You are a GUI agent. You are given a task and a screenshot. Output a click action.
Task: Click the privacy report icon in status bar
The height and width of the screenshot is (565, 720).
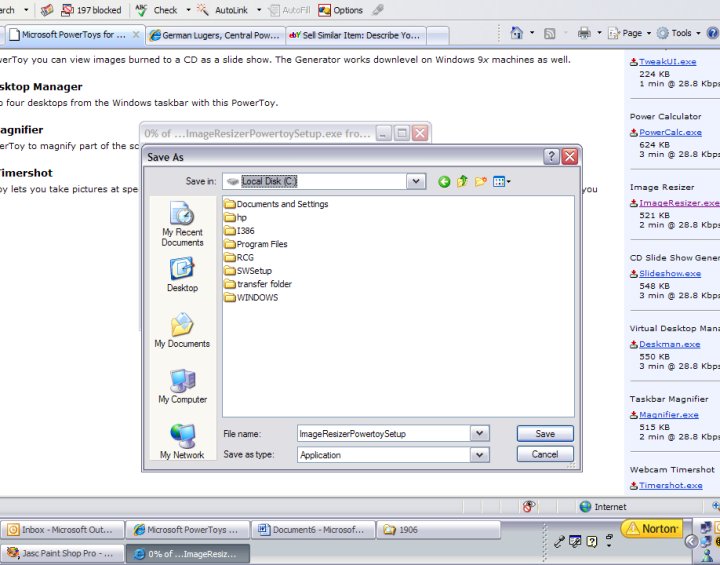point(529,506)
